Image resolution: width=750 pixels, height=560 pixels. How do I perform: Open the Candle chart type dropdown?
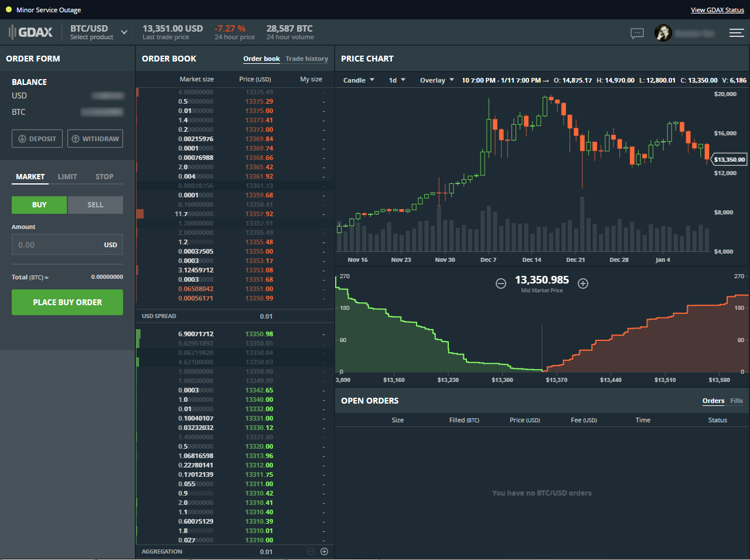coord(359,80)
